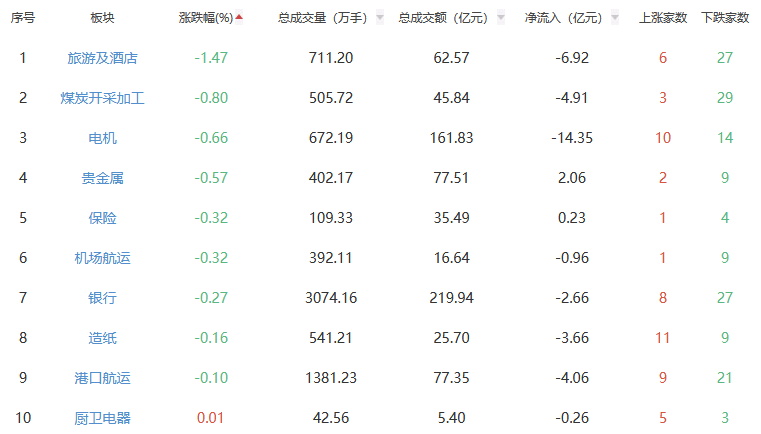
Task: Go to the 机场航运 sector page
Action: coord(102,258)
